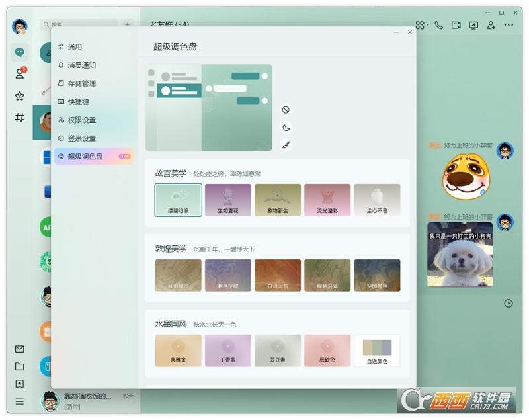Apply the 典雅金 gold theme
The width and height of the screenshot is (529, 420).
coord(178,351)
